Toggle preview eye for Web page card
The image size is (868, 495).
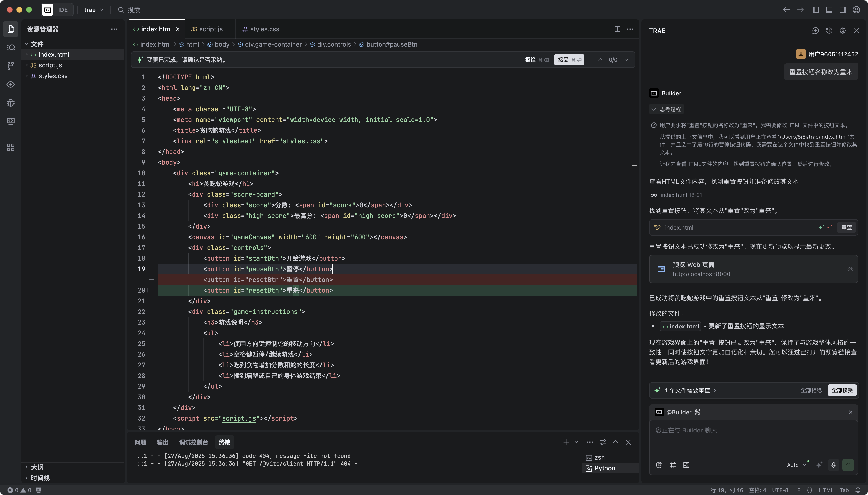pyautogui.click(x=850, y=269)
